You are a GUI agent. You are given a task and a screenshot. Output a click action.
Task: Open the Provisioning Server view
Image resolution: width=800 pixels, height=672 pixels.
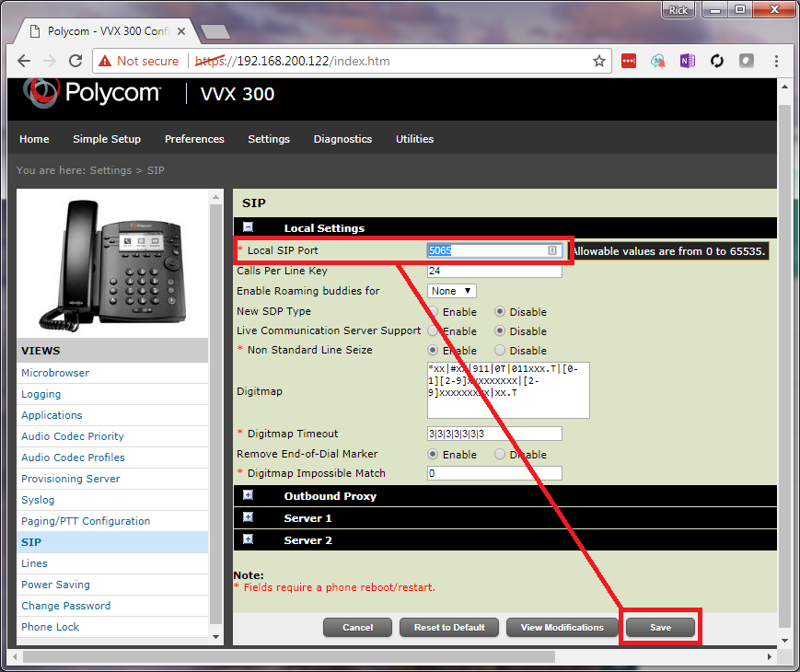pyautogui.click(x=70, y=479)
